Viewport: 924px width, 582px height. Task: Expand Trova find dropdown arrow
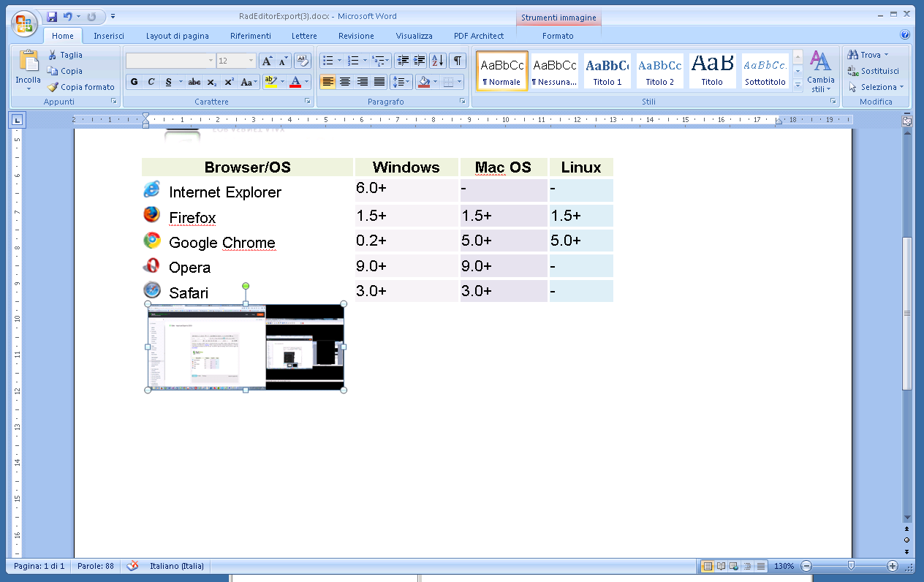point(886,55)
